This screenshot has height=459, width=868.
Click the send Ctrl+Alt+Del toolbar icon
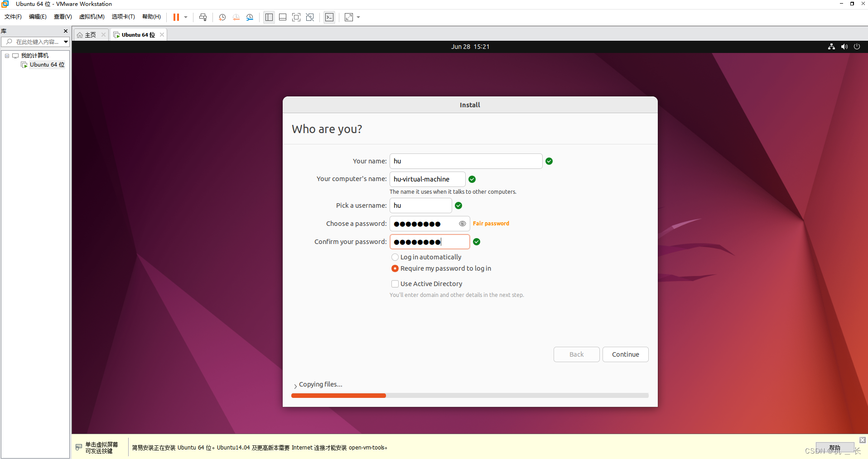point(203,17)
